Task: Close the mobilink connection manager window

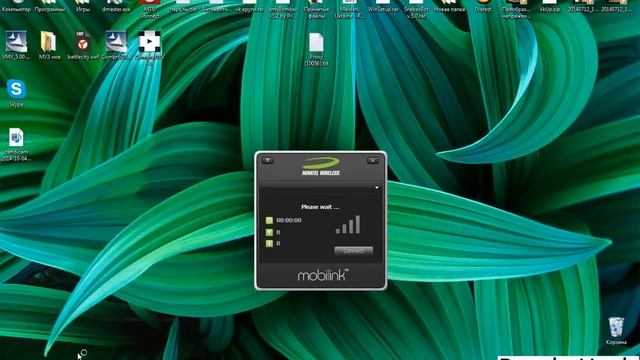Action: pyautogui.click(x=372, y=160)
